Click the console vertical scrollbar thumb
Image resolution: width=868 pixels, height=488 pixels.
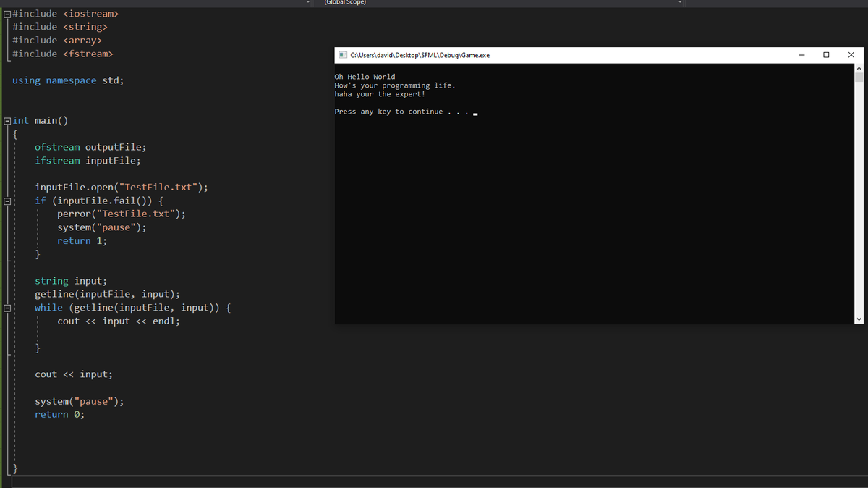859,77
